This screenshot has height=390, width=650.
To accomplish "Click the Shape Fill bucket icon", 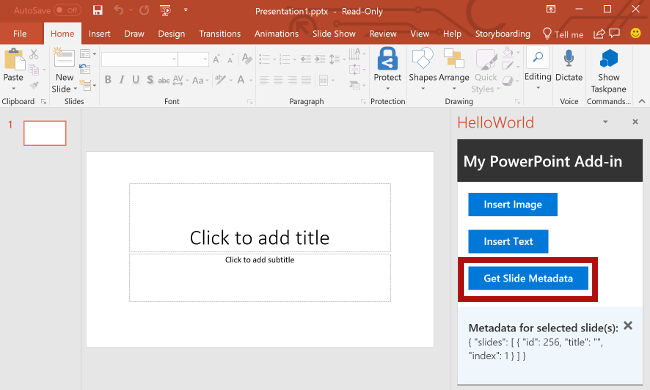I will click(x=507, y=53).
